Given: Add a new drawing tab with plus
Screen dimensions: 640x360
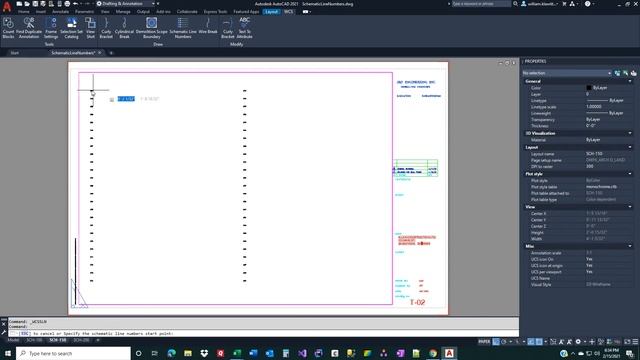Looking at the screenshot, I should 111,53.
